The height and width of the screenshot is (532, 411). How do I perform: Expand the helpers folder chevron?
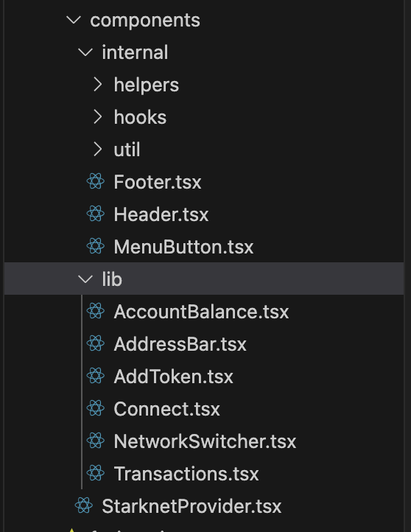pyautogui.click(x=98, y=84)
